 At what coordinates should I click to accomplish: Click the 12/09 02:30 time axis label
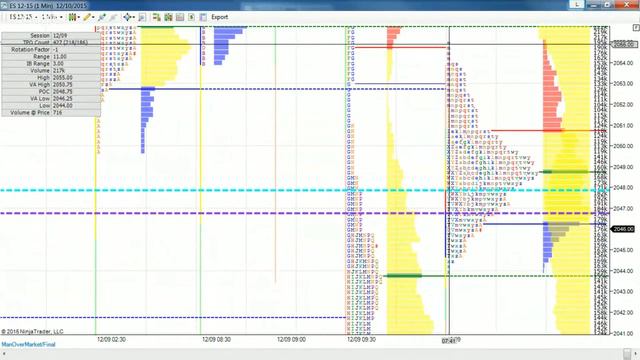coord(111,340)
